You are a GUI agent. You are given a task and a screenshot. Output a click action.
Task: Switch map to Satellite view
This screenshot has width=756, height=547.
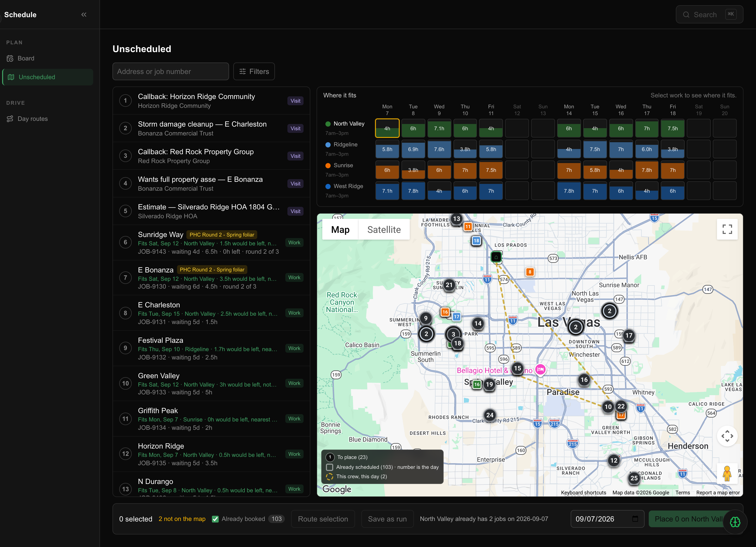click(384, 229)
